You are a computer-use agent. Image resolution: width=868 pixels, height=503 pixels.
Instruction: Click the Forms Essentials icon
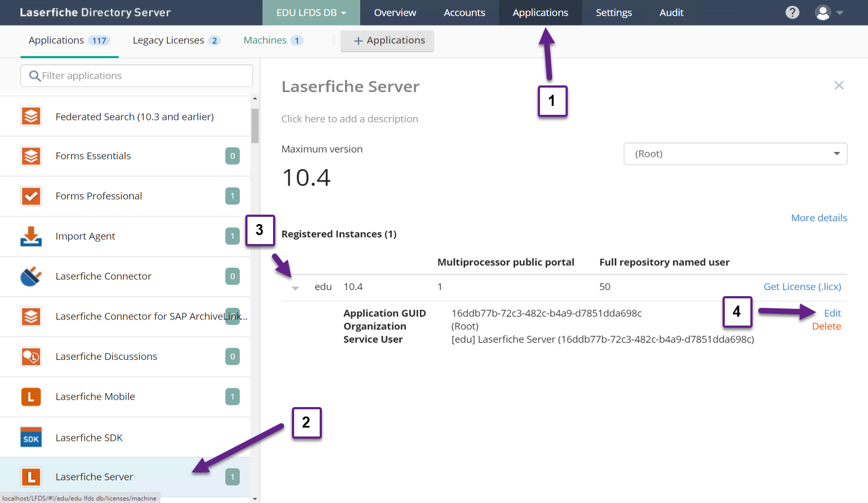[31, 156]
